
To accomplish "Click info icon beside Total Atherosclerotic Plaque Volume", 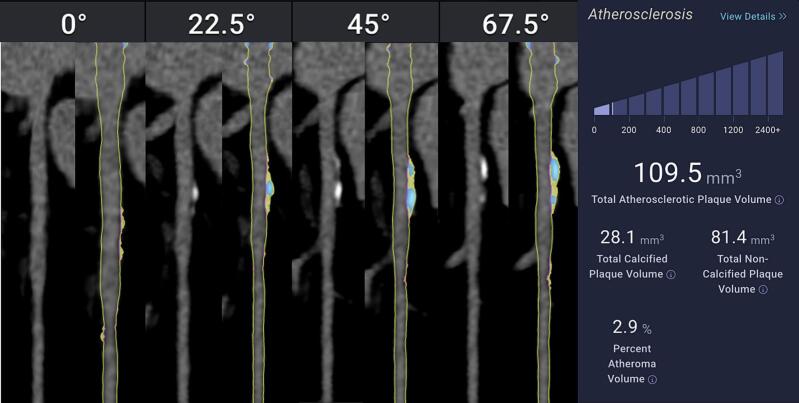I will coord(779,200).
